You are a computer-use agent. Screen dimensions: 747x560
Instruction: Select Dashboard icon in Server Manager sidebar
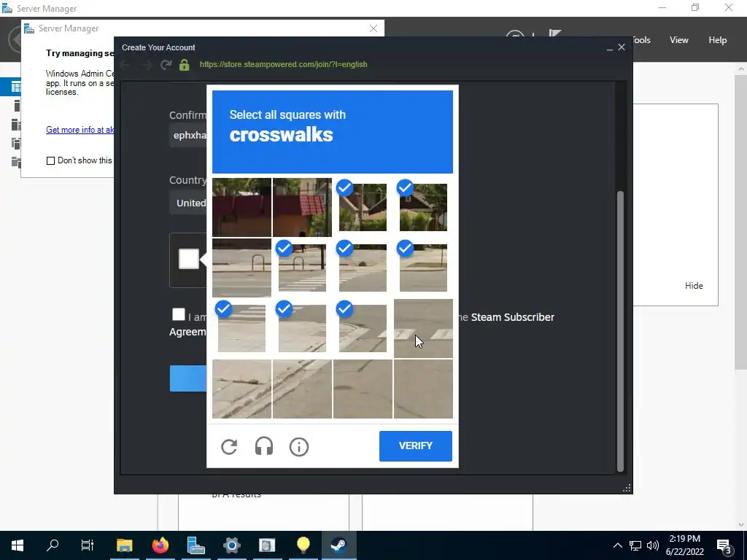16,87
